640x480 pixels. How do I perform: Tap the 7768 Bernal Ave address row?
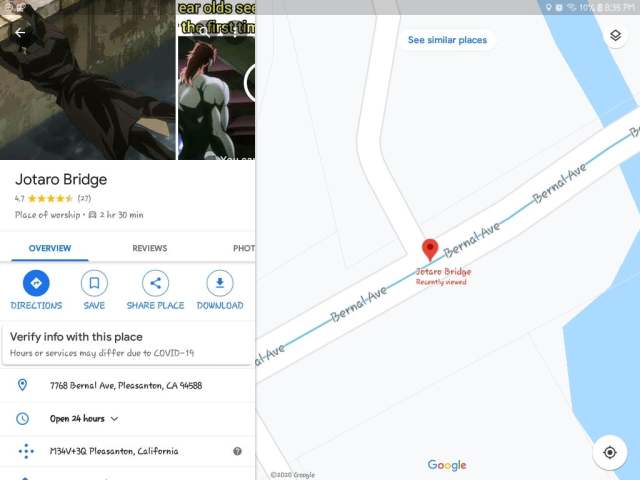(126, 385)
